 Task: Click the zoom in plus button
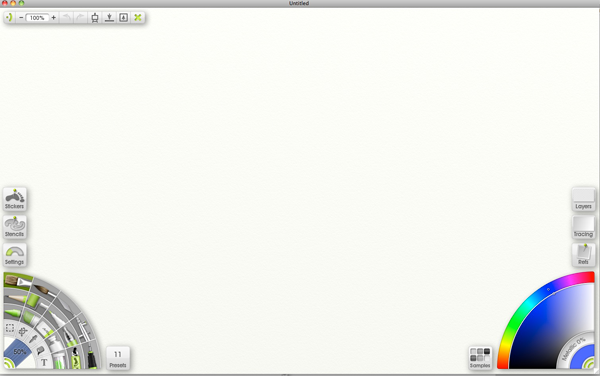(x=54, y=18)
